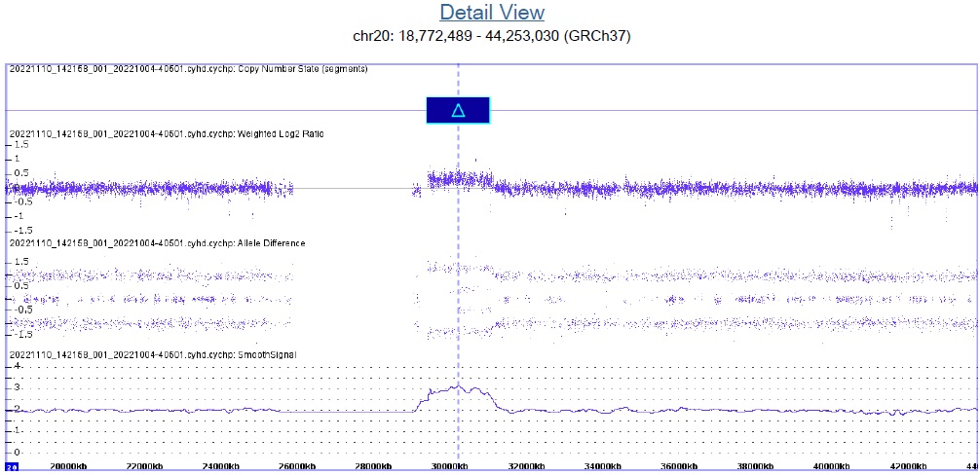Click the Allele Difference track label
This screenshot has width=980, height=475.
[x=157, y=242]
